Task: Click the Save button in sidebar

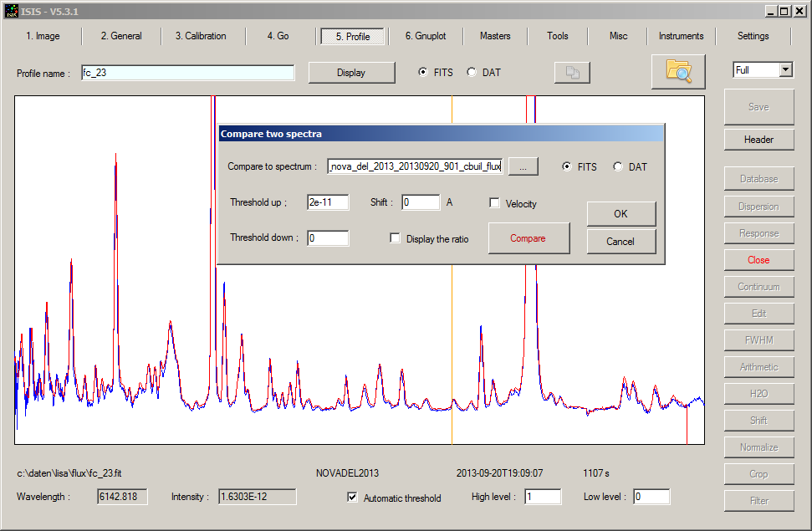Action: 758,107
